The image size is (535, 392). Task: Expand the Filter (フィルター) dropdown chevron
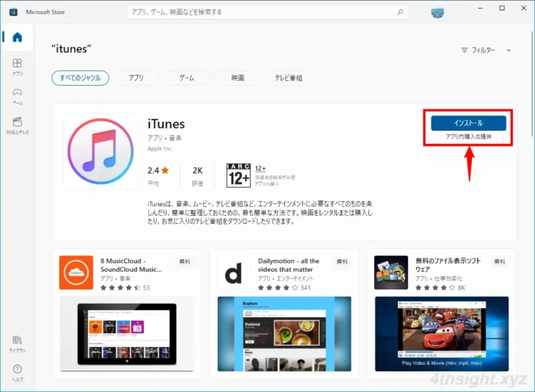pyautogui.click(x=509, y=50)
